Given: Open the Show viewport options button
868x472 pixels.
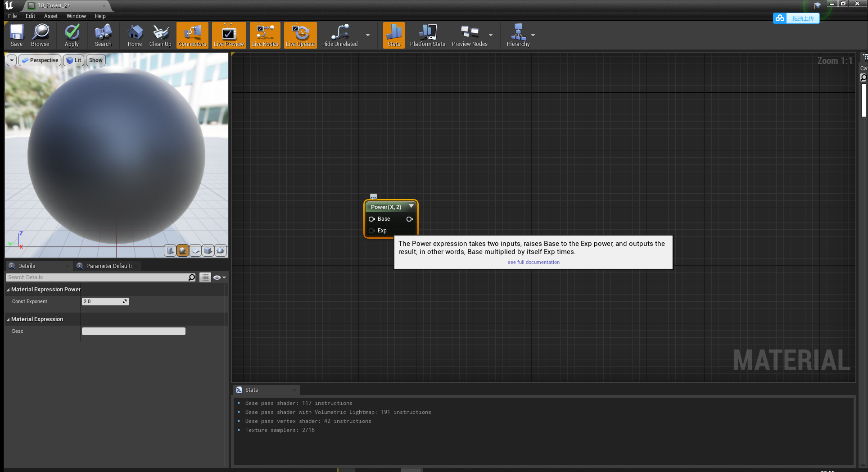Looking at the screenshot, I should coord(95,60).
